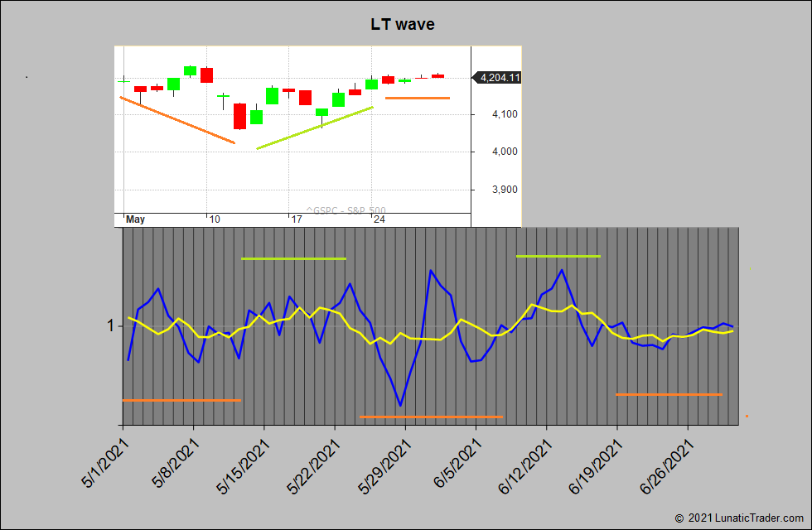
Task: Click the 4,100 price axis label
Action: coord(495,114)
